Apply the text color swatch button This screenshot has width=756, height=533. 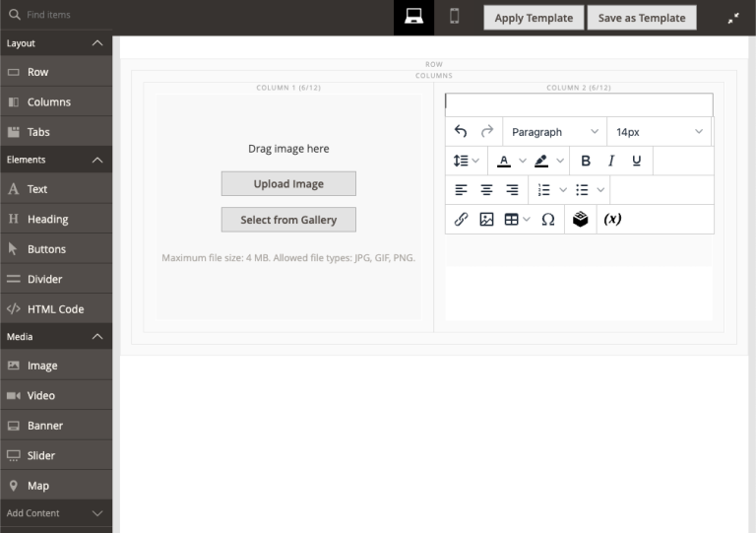(x=504, y=161)
